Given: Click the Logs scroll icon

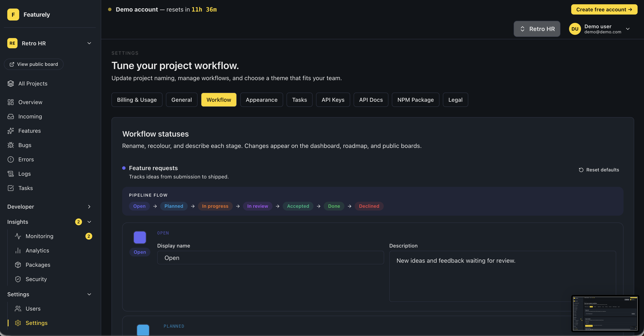Looking at the screenshot, I should click(x=10, y=174).
